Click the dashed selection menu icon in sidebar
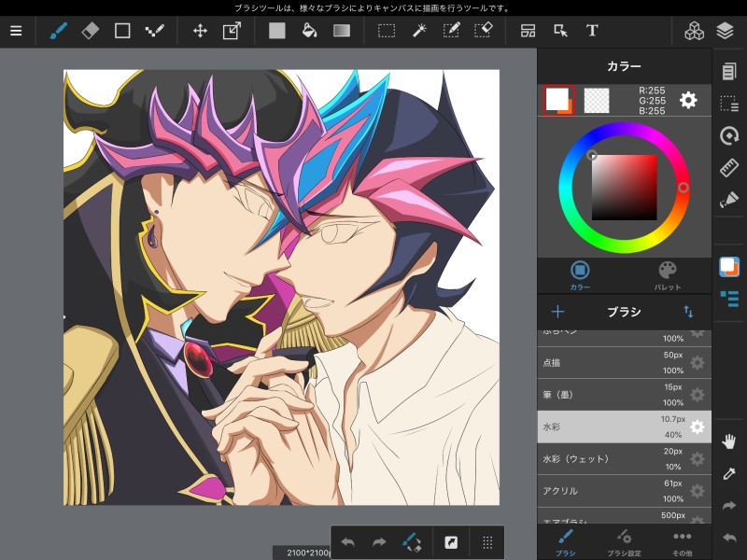Viewport: 747px width, 560px height. [729, 104]
